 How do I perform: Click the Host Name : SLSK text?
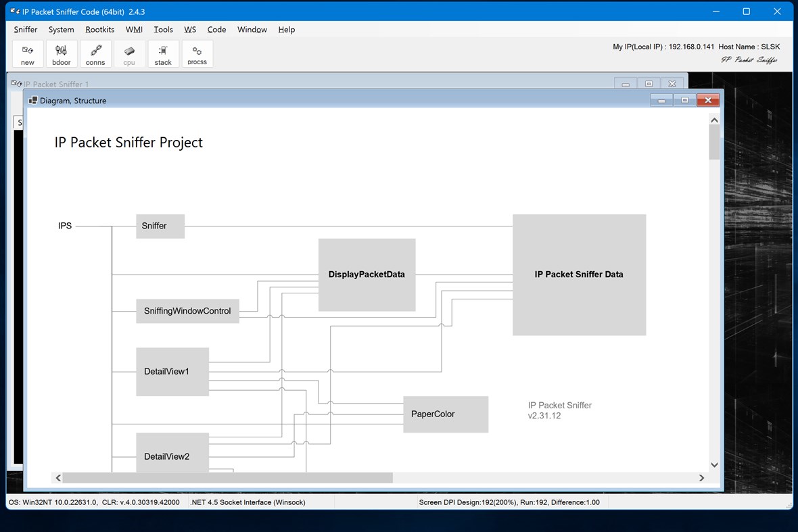click(749, 47)
